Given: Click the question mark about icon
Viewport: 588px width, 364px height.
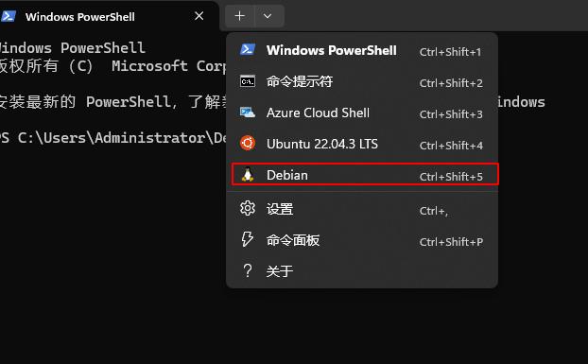Looking at the screenshot, I should coord(248,270).
